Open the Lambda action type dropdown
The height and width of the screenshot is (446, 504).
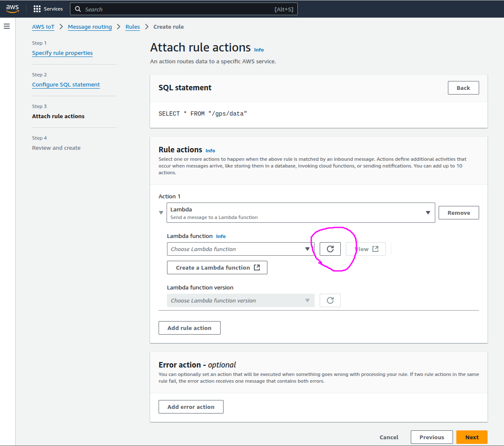300,213
